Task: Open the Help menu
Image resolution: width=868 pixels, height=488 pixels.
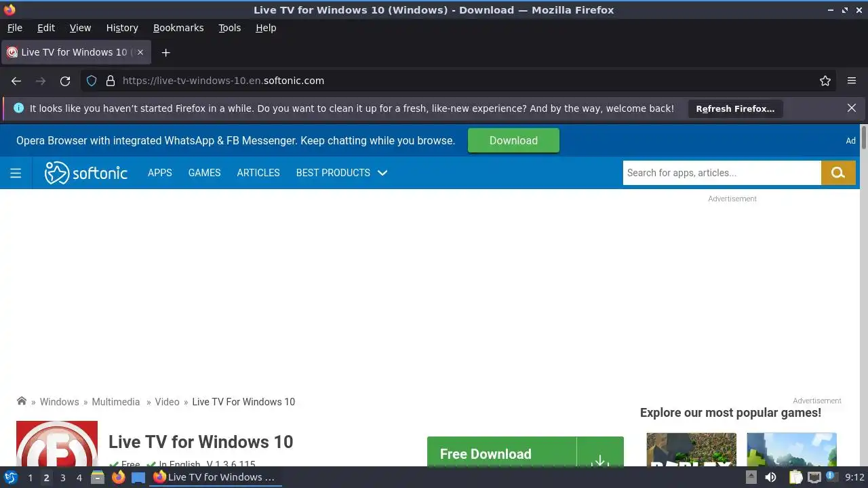Action: (x=266, y=28)
